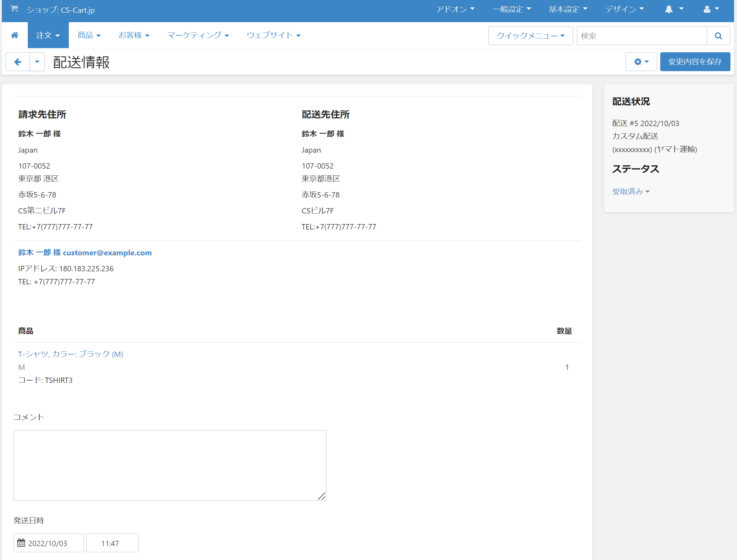The image size is (737, 560).
Task: Open the gear settings menu
Action: tap(641, 62)
